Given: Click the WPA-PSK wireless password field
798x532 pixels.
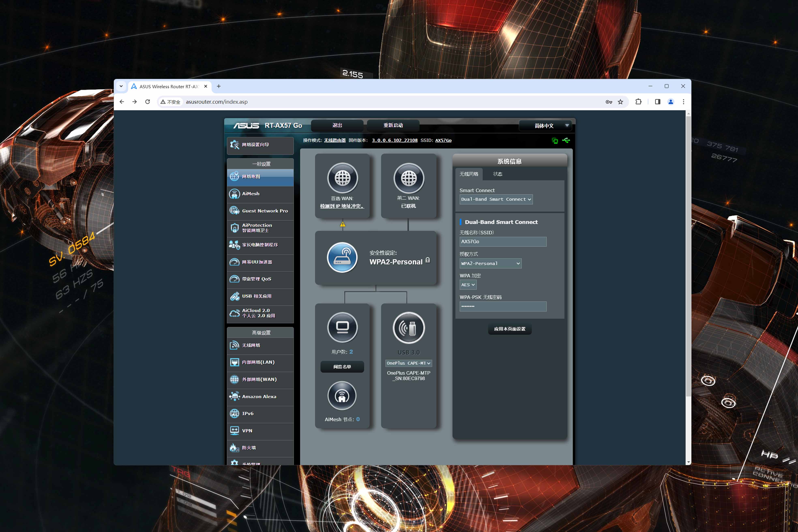Looking at the screenshot, I should click(x=503, y=307).
